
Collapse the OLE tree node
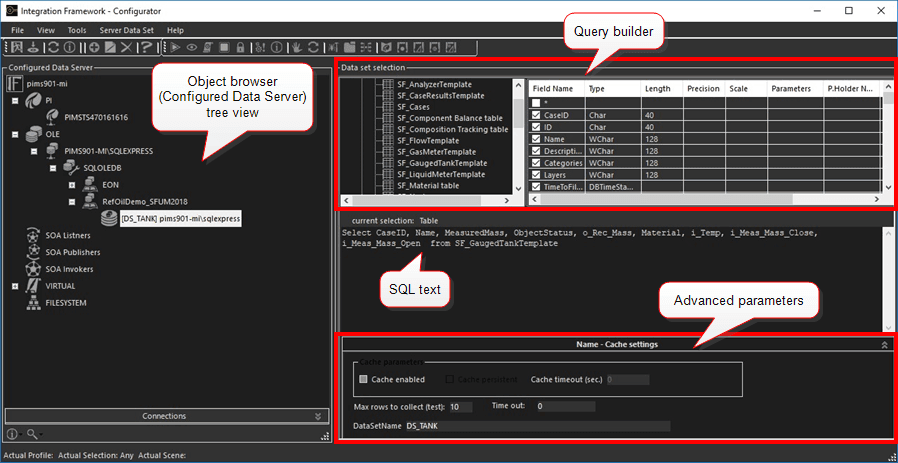[x=15, y=135]
